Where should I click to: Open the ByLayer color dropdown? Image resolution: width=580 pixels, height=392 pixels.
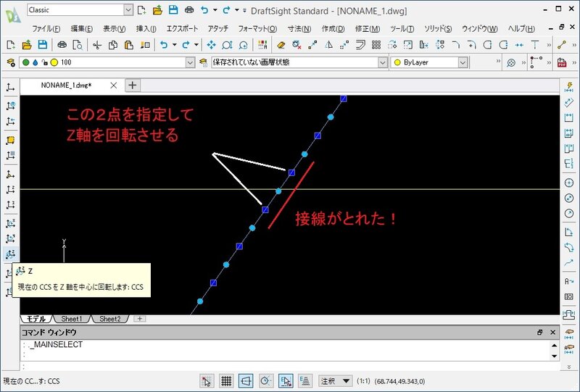coord(463,62)
